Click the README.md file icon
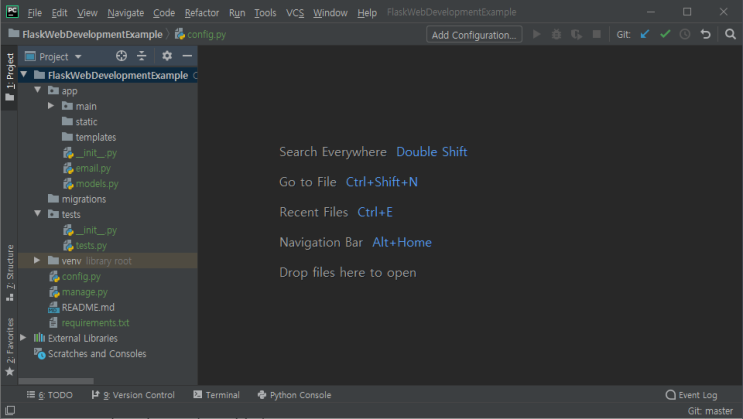This screenshot has height=419, width=743. point(54,308)
